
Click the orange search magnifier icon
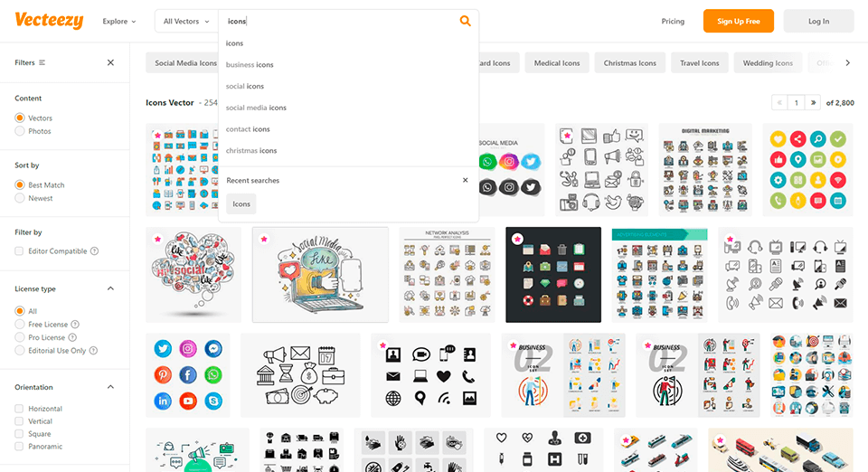click(465, 21)
